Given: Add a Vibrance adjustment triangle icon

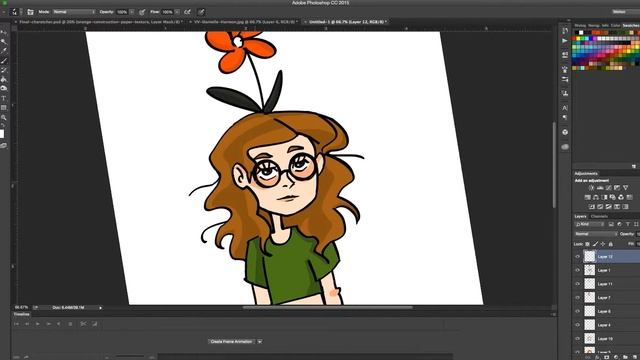Looking at the screenshot, I should click(x=625, y=188).
